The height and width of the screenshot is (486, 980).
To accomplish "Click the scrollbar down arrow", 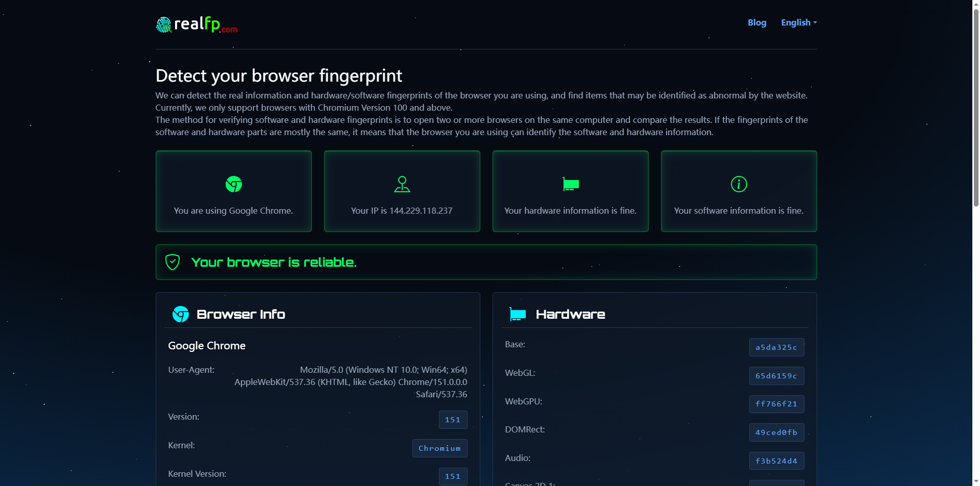I will pyautogui.click(x=976, y=481).
